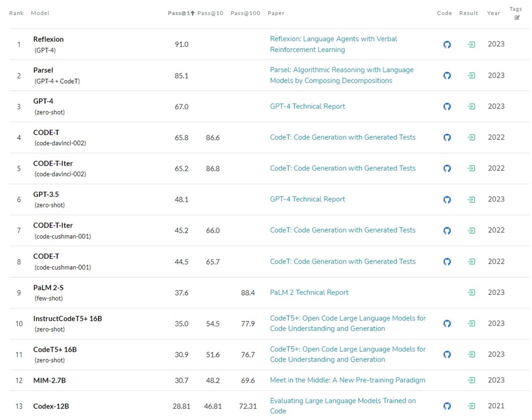Viewport: 532px width, 420px height.
Task: Open the PaLM 2 Technical Report link
Action: (309, 292)
